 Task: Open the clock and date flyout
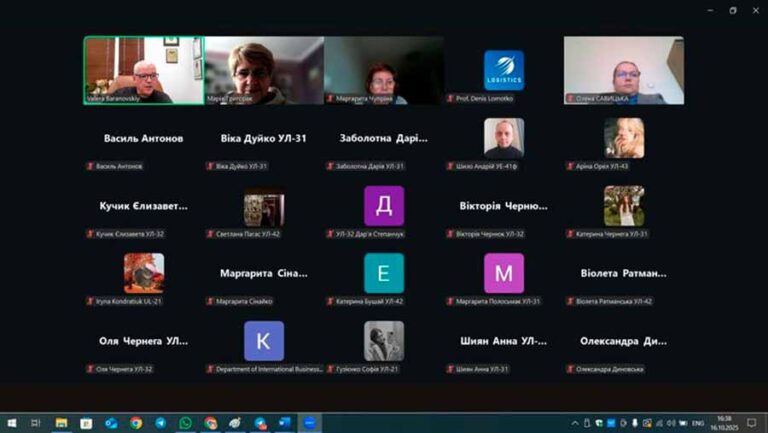click(724, 423)
